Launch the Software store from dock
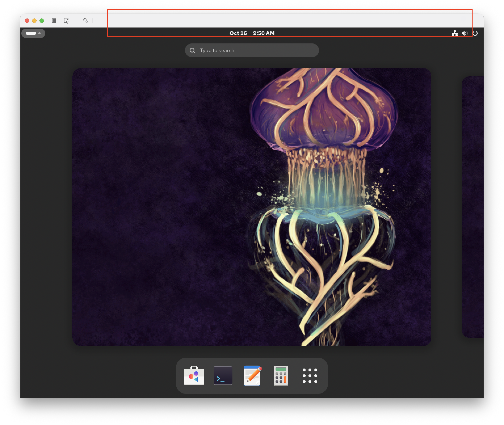504x425 pixels. click(x=194, y=376)
